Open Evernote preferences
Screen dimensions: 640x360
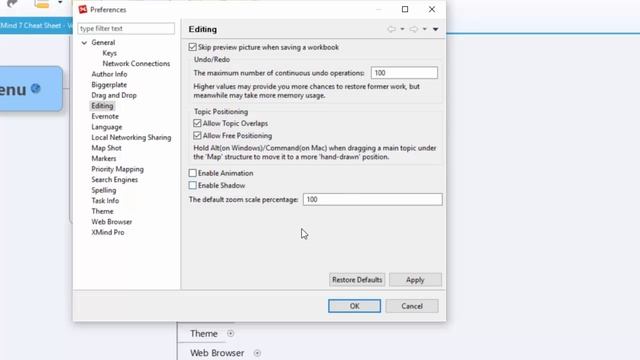tap(105, 116)
